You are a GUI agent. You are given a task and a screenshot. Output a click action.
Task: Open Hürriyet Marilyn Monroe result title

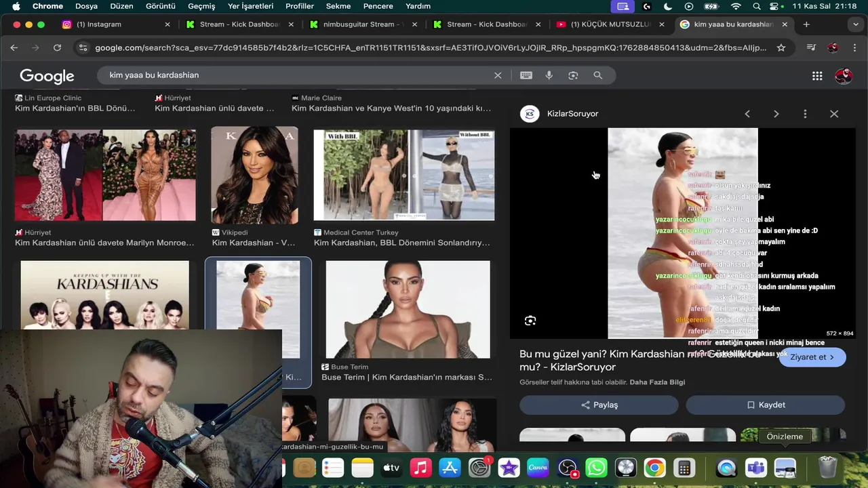click(104, 243)
